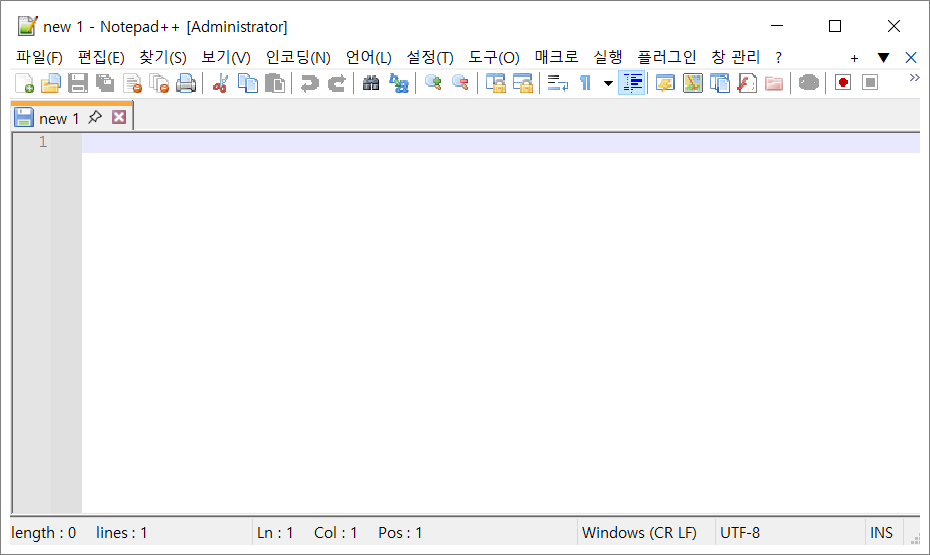
Task: Print the document with the printer icon
Action: click(x=186, y=83)
